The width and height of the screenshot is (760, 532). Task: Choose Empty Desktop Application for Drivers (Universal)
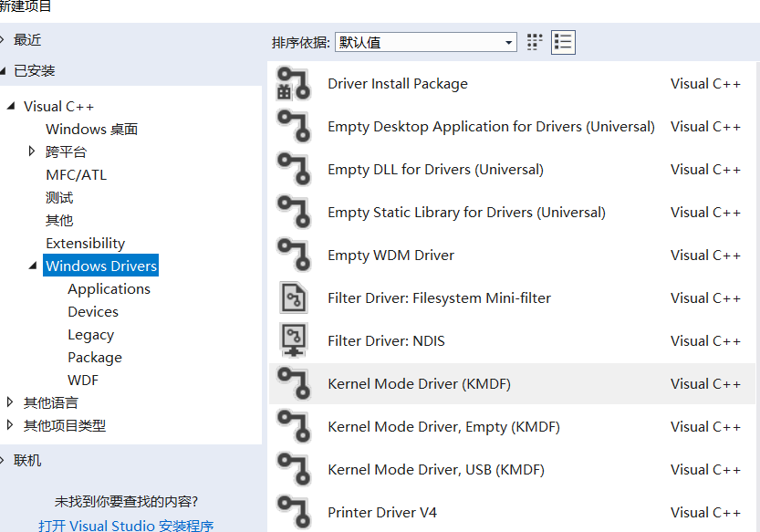[491, 127]
